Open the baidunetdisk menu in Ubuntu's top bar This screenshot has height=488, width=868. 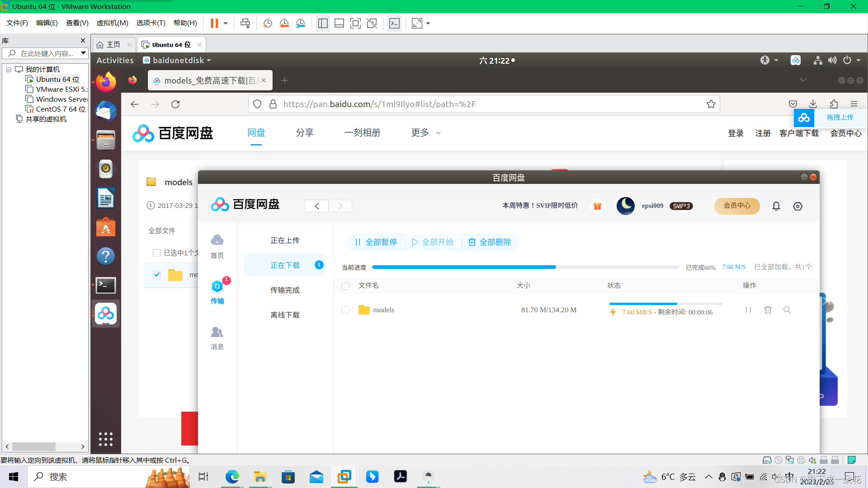click(x=176, y=60)
